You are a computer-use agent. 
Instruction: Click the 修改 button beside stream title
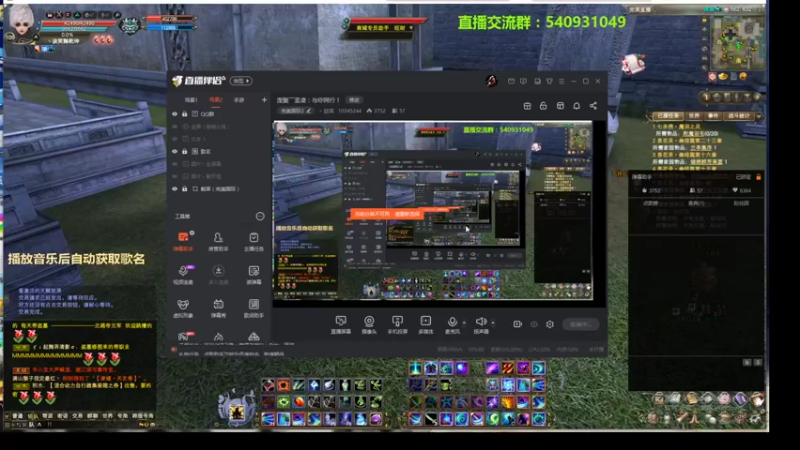[354, 100]
